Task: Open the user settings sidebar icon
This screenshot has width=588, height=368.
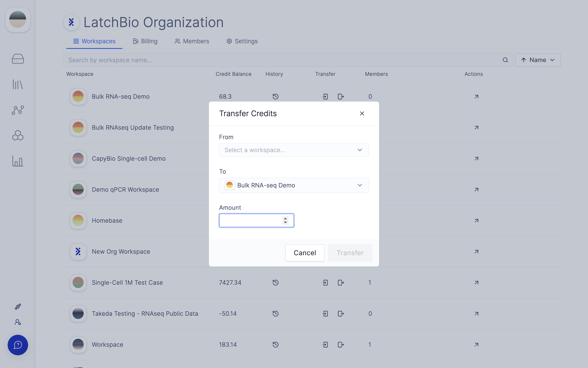Action: [18, 322]
